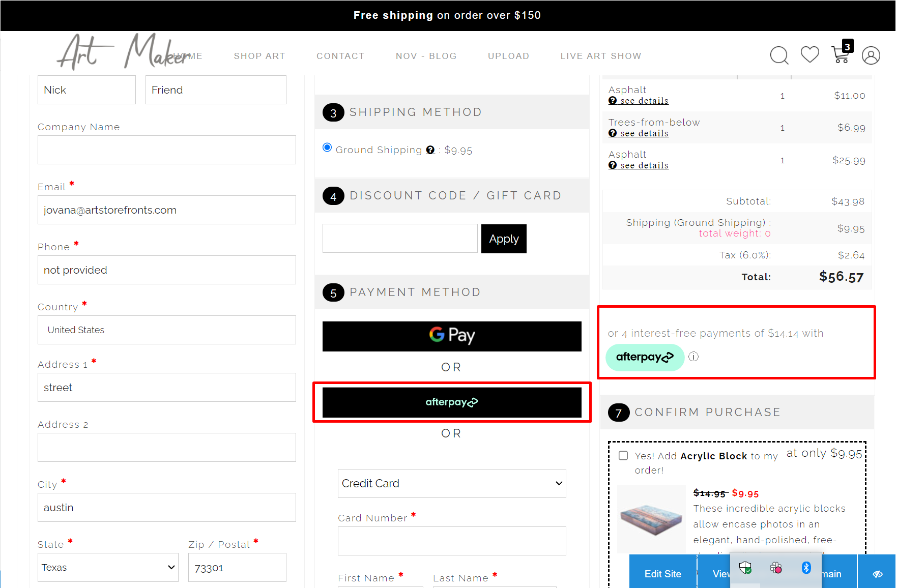Pay with the Google Pay button
The width and height of the screenshot is (897, 588).
coord(452,336)
